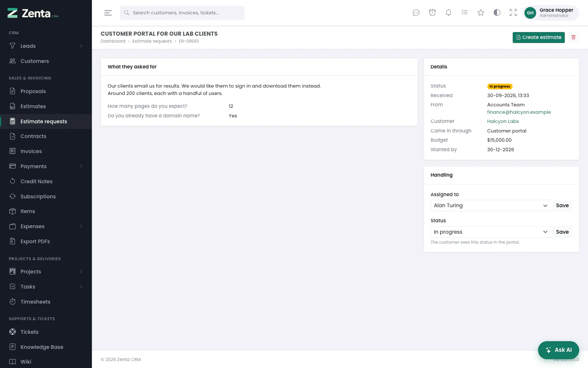Expand the Tasks sidebar submenu
The width and height of the screenshot is (588, 368).
click(81, 287)
